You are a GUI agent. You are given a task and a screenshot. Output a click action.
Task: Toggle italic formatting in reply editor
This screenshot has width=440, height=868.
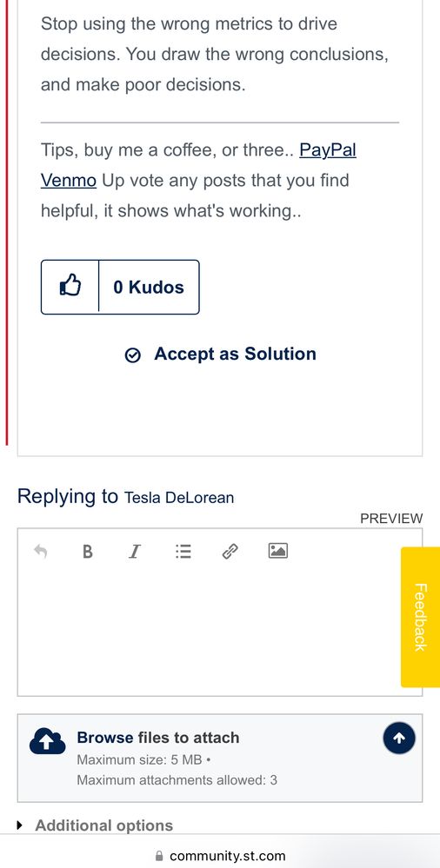[x=135, y=552]
